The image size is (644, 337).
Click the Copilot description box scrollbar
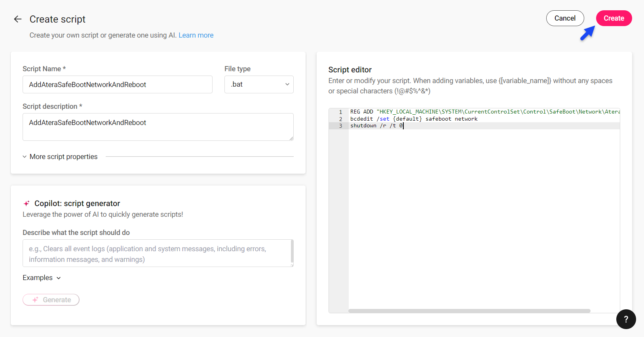[x=292, y=252]
